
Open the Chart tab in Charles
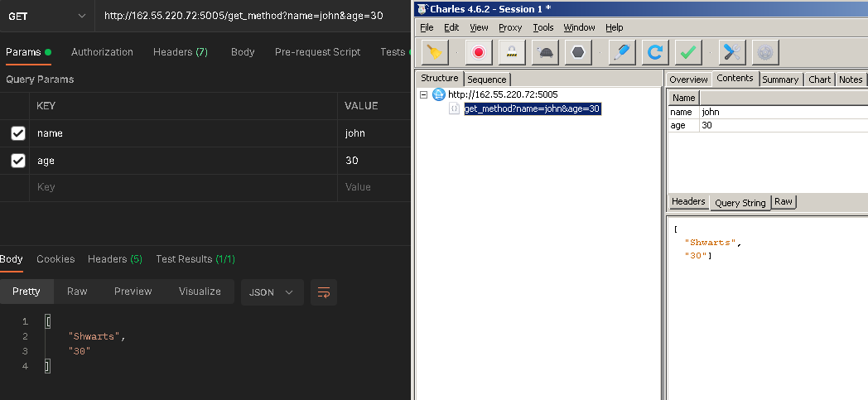[x=819, y=80]
